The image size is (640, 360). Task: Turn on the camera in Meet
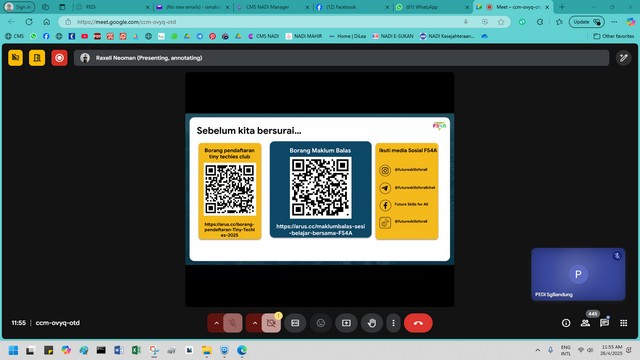coord(271,323)
